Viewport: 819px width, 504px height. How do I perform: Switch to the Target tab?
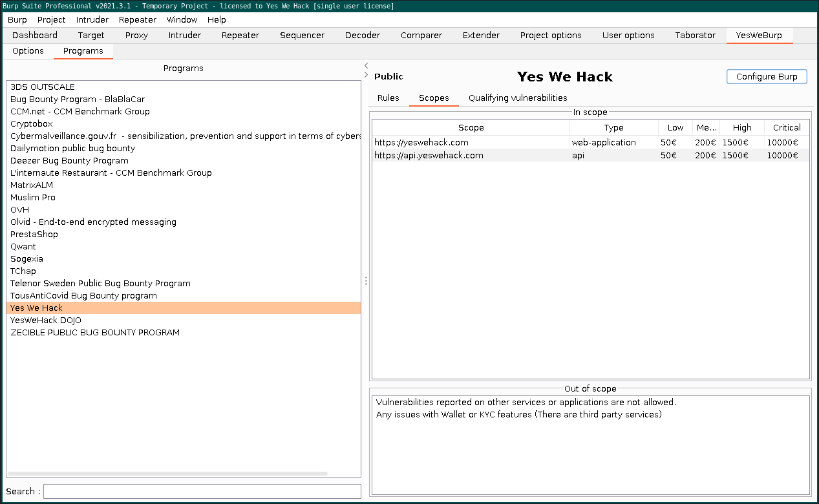(91, 36)
